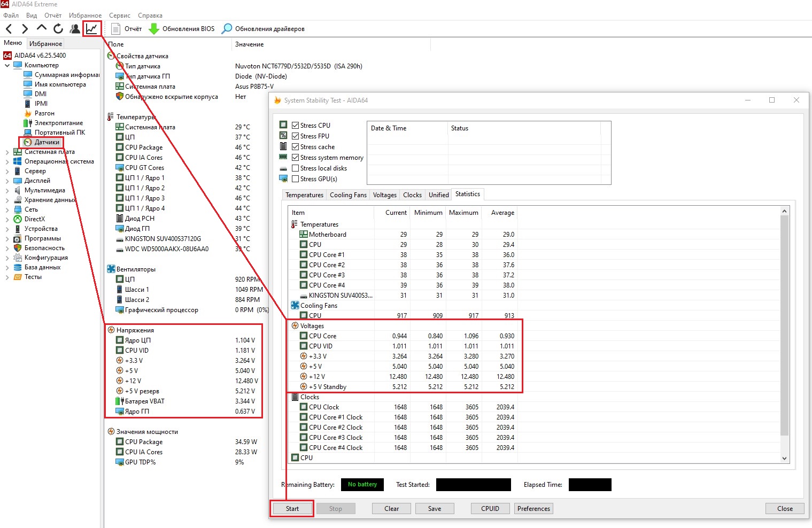812x528 pixels.
Task: Click the Значение column header
Action: [x=331, y=44]
